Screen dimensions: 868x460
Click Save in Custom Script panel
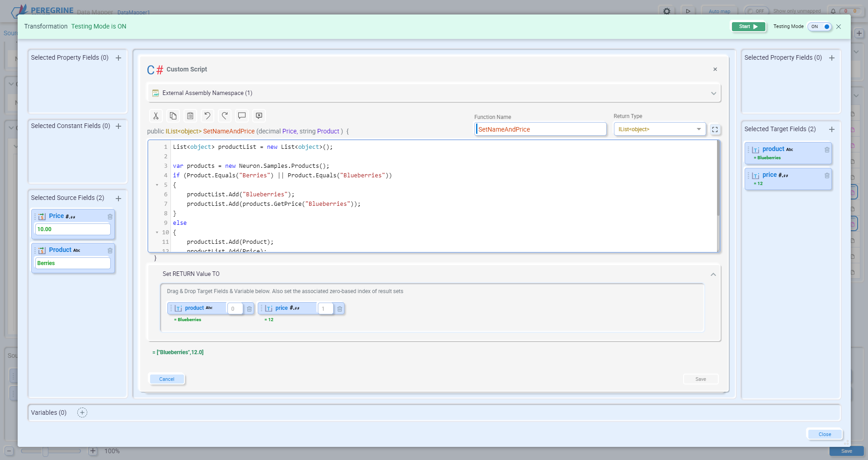(x=701, y=379)
